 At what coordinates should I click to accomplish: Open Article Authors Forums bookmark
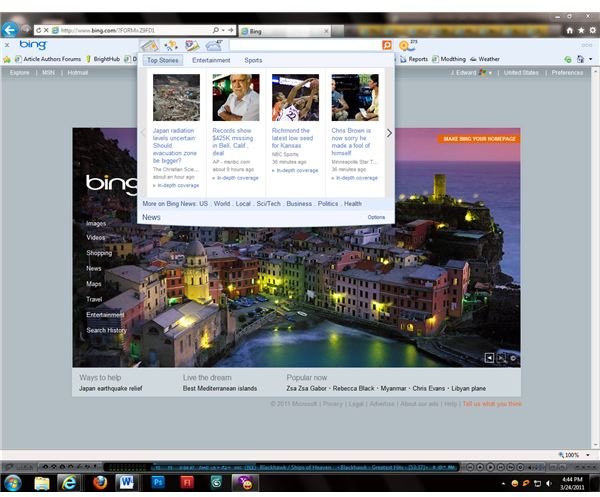pos(48,59)
